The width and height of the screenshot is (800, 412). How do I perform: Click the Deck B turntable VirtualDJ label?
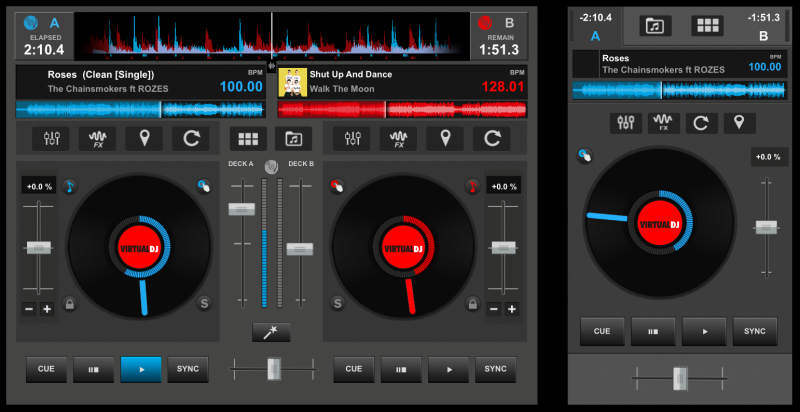403,248
